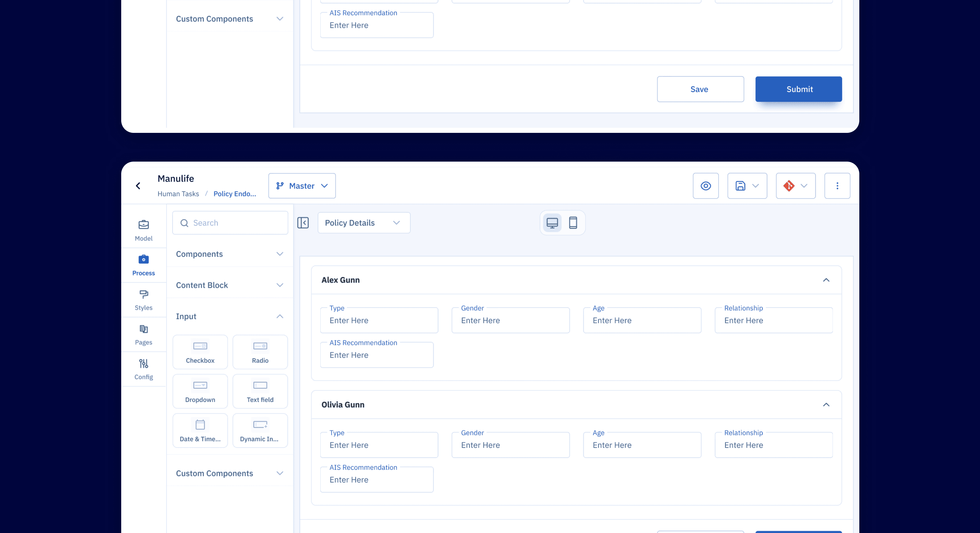Open the Config sidebar tab
The image size is (980, 533).
click(143, 369)
